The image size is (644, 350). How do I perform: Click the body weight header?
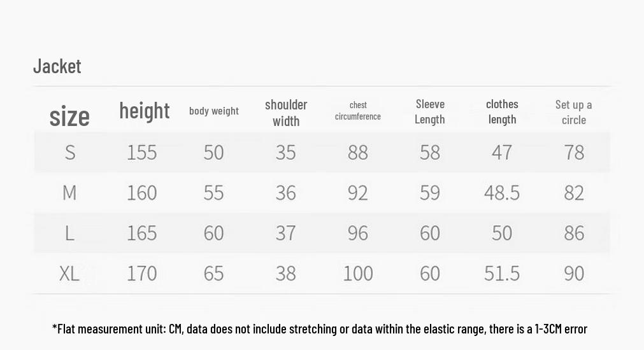(x=213, y=111)
